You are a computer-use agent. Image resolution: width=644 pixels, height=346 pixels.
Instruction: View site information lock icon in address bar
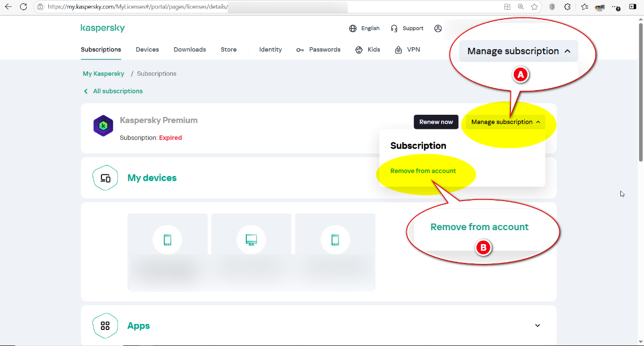(40, 7)
